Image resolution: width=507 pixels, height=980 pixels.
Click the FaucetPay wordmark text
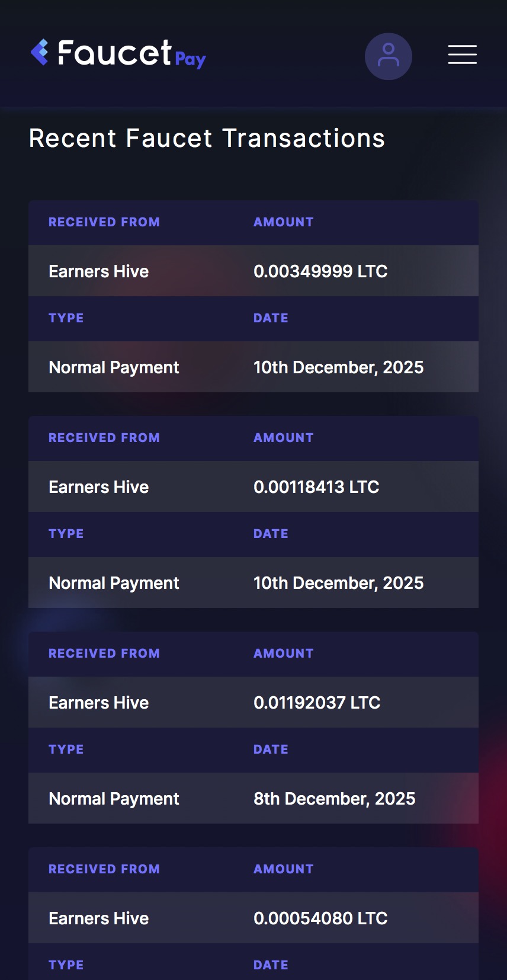click(131, 54)
